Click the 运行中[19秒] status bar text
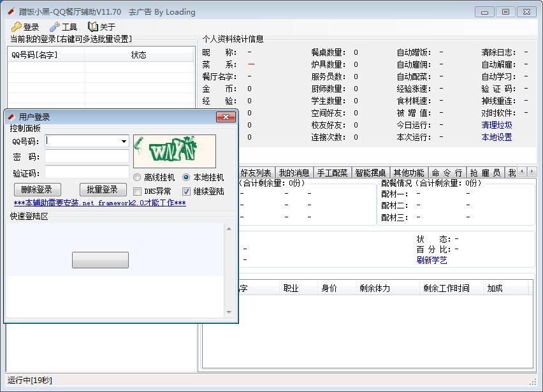The height and width of the screenshot is (392, 543). click(30, 381)
